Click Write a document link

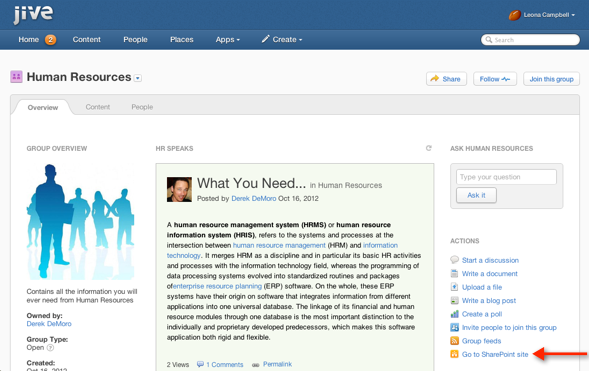click(489, 274)
